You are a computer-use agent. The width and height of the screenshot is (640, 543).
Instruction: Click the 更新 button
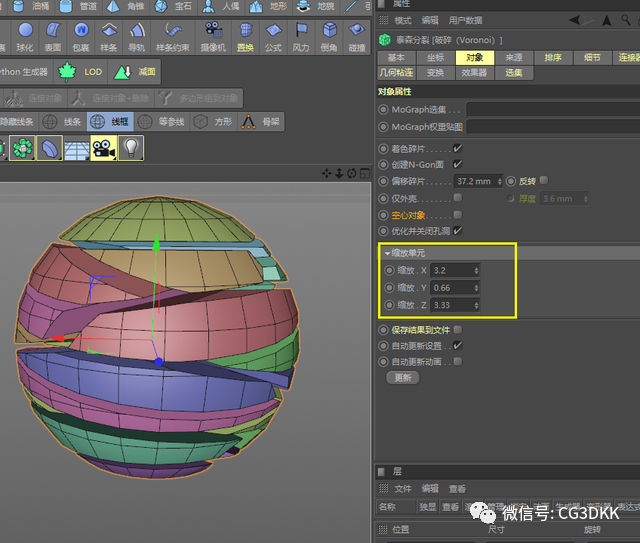403,378
